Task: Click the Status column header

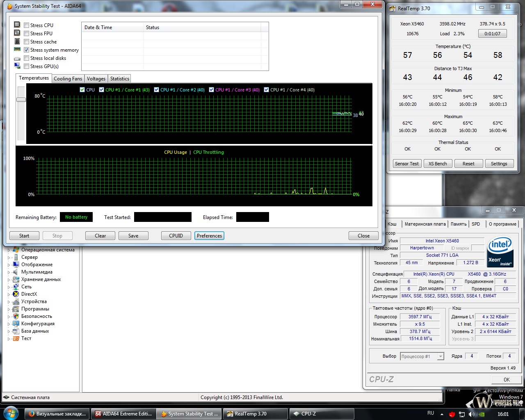Action: pyautogui.click(x=202, y=27)
